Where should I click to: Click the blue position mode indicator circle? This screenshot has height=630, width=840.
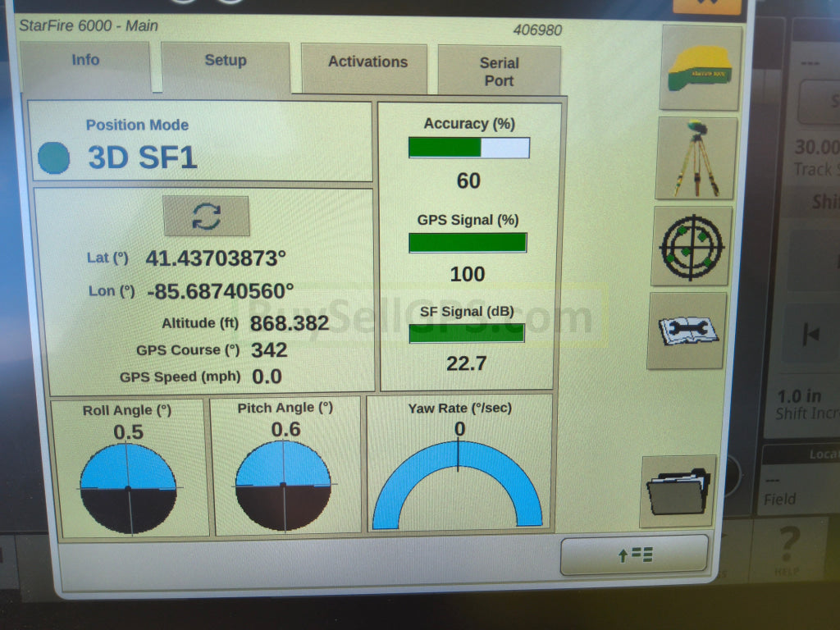(53, 158)
